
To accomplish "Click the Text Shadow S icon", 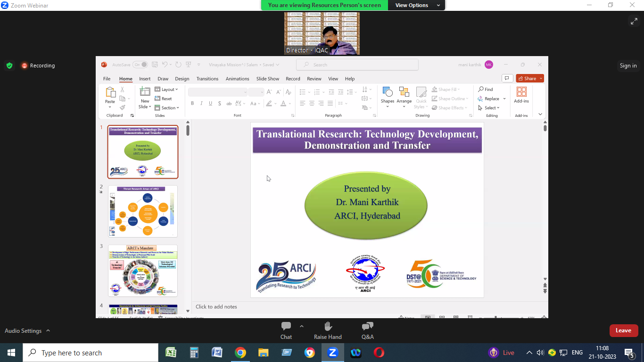I will click(x=220, y=103).
